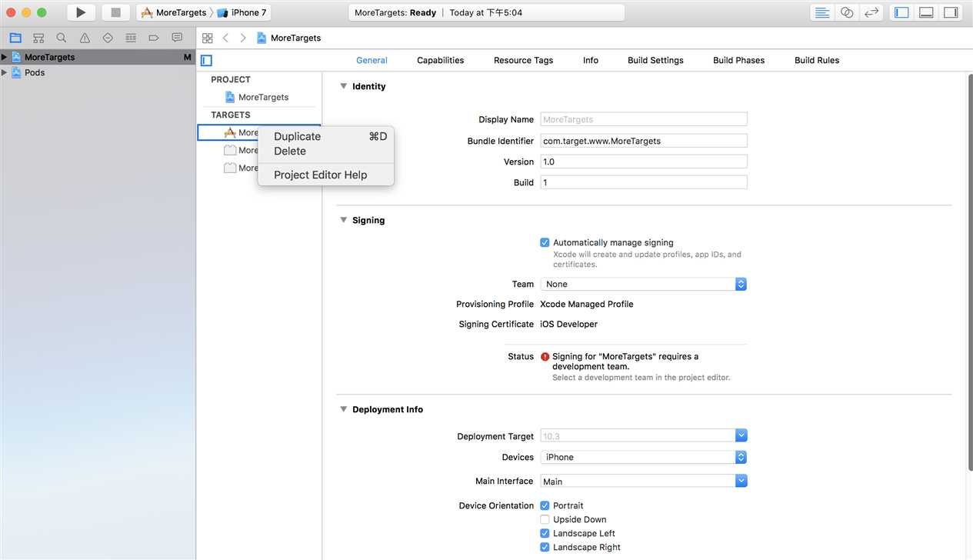
Task: Choose Duplicate from context menu
Action: [326, 136]
